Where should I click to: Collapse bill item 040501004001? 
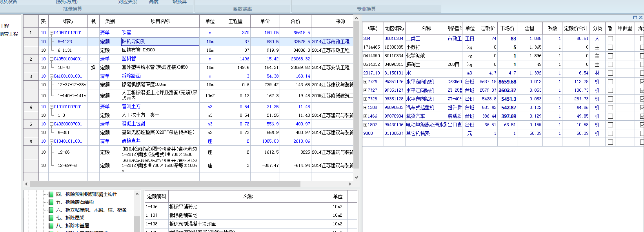(x=51, y=59)
